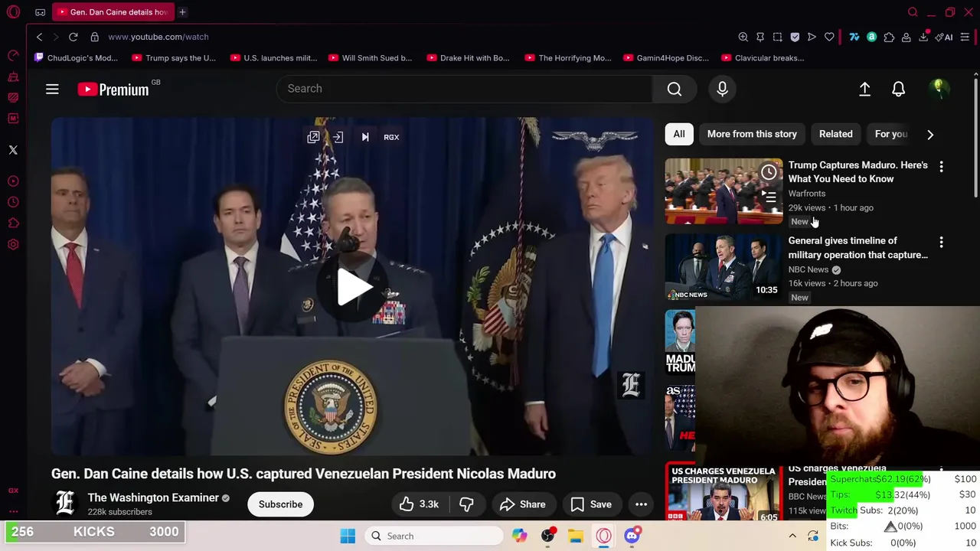The height and width of the screenshot is (551, 980).
Task: Expand more filter chips with right chevron
Action: (x=930, y=135)
